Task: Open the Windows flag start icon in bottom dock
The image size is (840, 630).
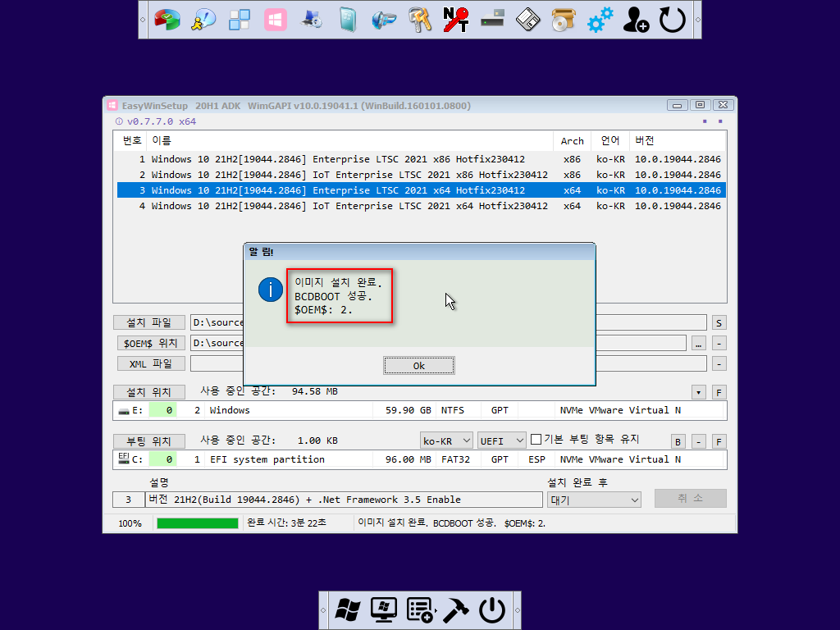Action: [x=347, y=610]
